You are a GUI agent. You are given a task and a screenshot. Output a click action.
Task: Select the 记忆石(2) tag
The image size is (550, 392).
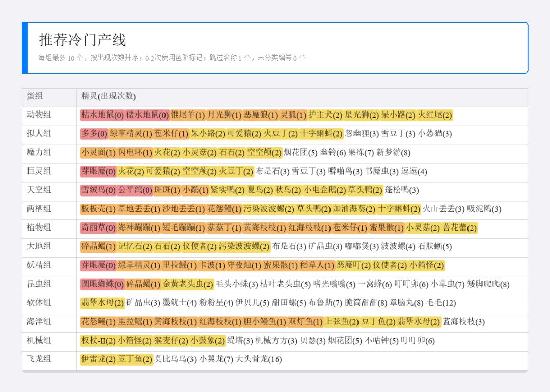point(134,247)
